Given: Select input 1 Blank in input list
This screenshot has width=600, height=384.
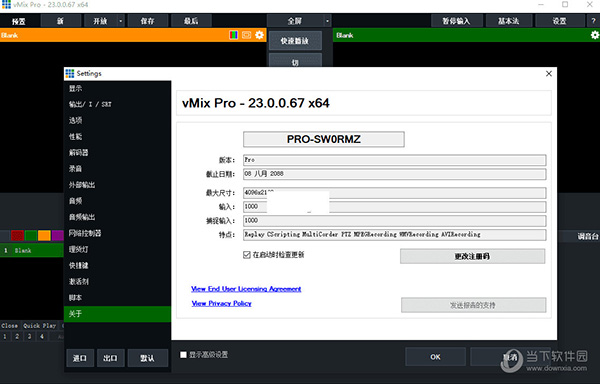Looking at the screenshot, I should click(x=32, y=251).
